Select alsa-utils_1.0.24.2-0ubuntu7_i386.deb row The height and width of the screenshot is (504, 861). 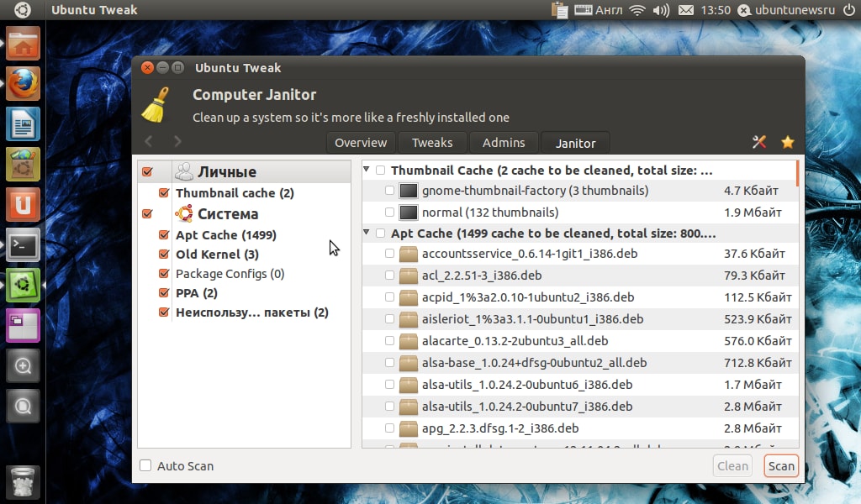click(x=580, y=407)
